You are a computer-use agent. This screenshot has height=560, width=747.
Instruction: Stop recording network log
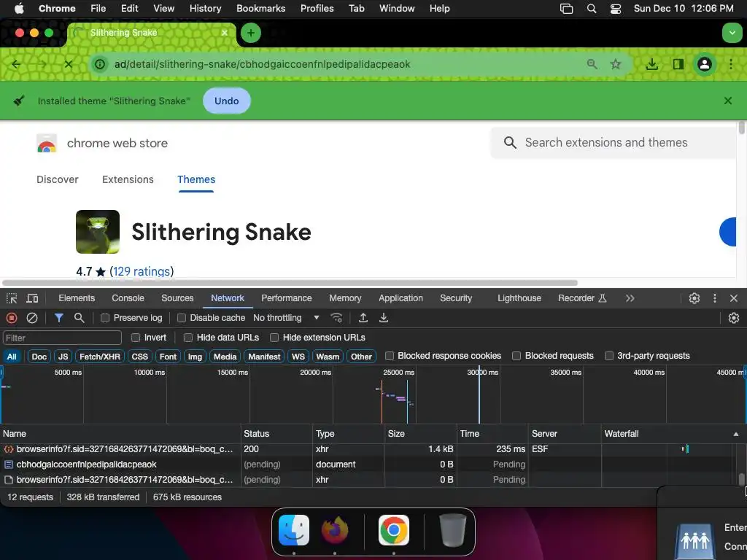pos(12,318)
